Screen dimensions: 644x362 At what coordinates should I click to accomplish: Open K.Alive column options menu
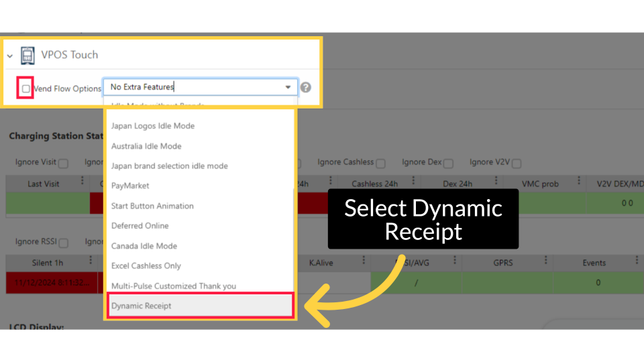click(x=364, y=260)
